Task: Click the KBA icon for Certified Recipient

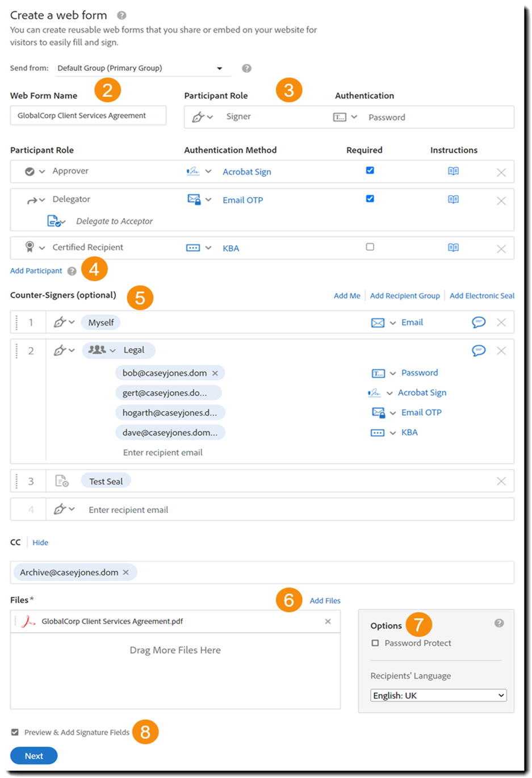Action: (x=193, y=248)
